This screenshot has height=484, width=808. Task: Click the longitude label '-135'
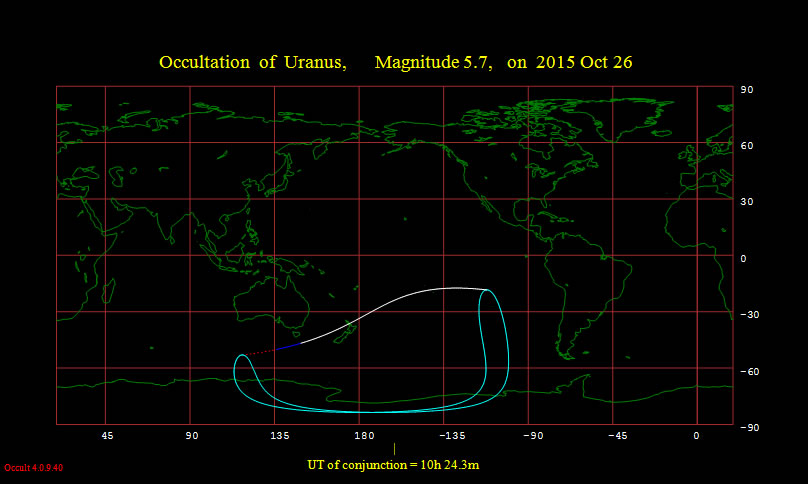coord(452,436)
